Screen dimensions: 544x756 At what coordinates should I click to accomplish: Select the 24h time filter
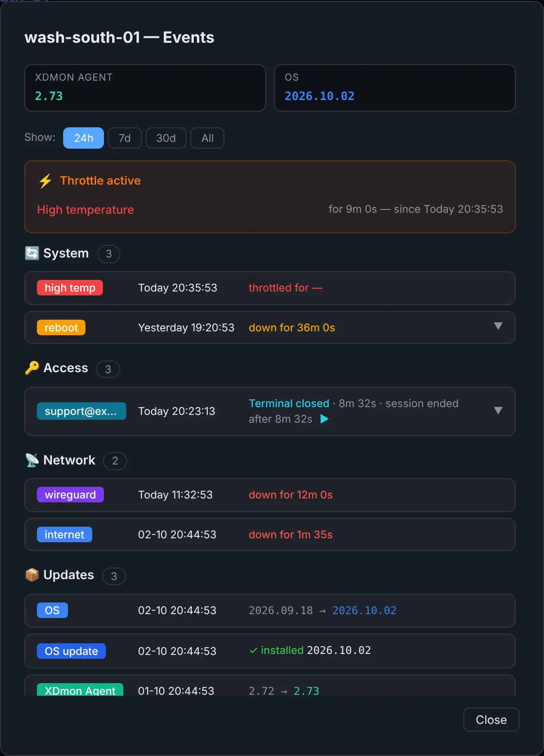coord(84,138)
